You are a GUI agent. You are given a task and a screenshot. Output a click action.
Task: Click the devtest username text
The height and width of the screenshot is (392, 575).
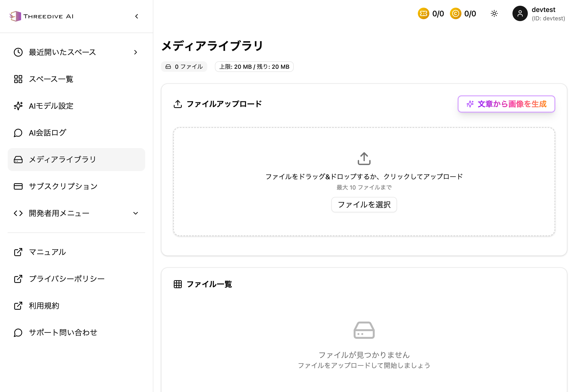point(543,10)
